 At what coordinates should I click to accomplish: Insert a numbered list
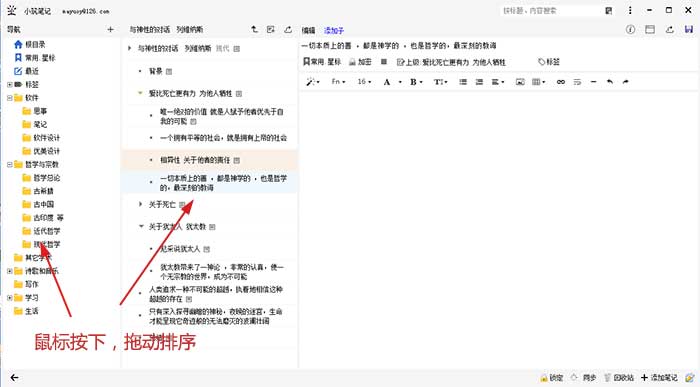(479, 82)
